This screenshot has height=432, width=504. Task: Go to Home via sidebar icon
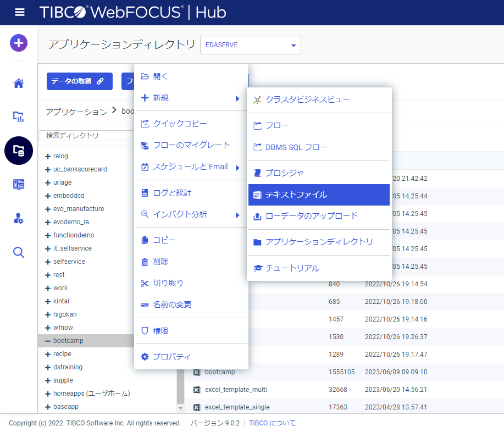(x=19, y=84)
